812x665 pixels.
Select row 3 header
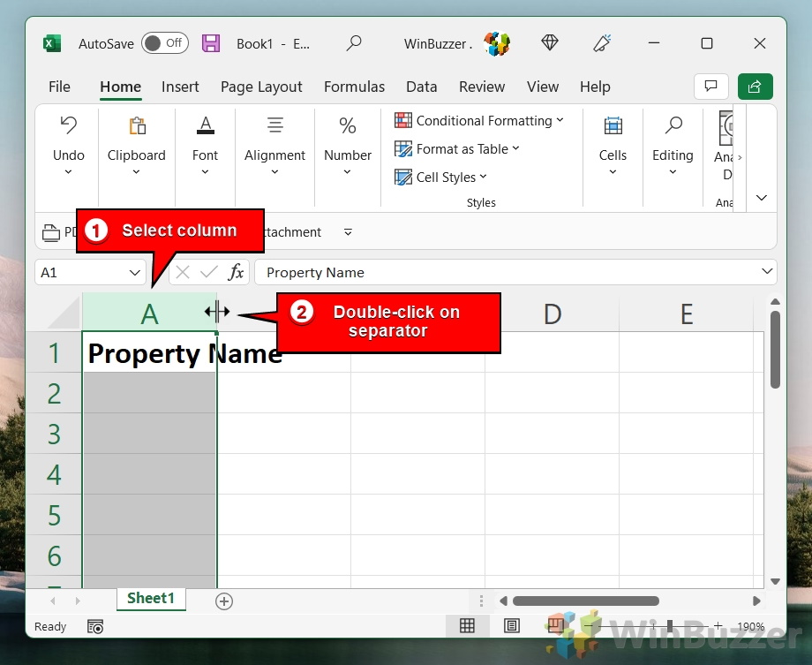54,434
